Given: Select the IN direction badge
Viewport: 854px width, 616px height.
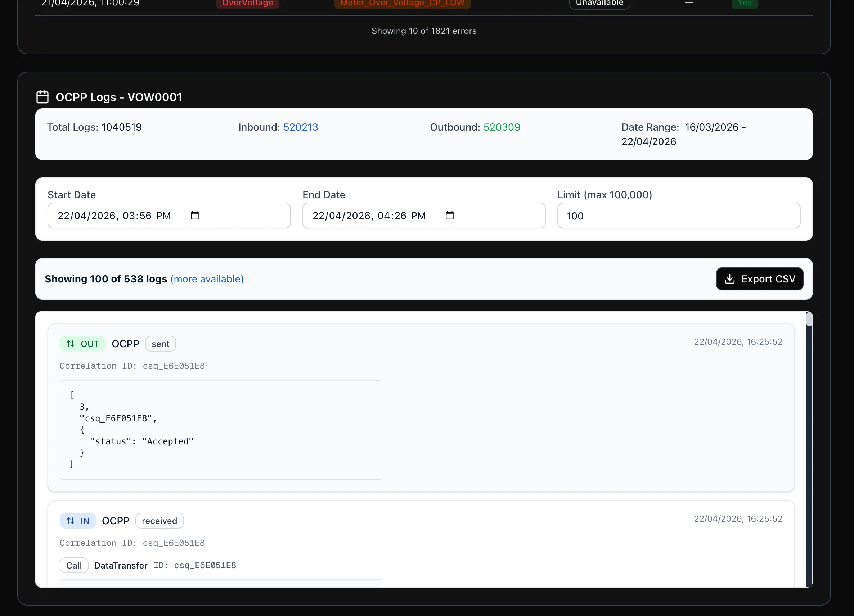Looking at the screenshot, I should tap(78, 520).
